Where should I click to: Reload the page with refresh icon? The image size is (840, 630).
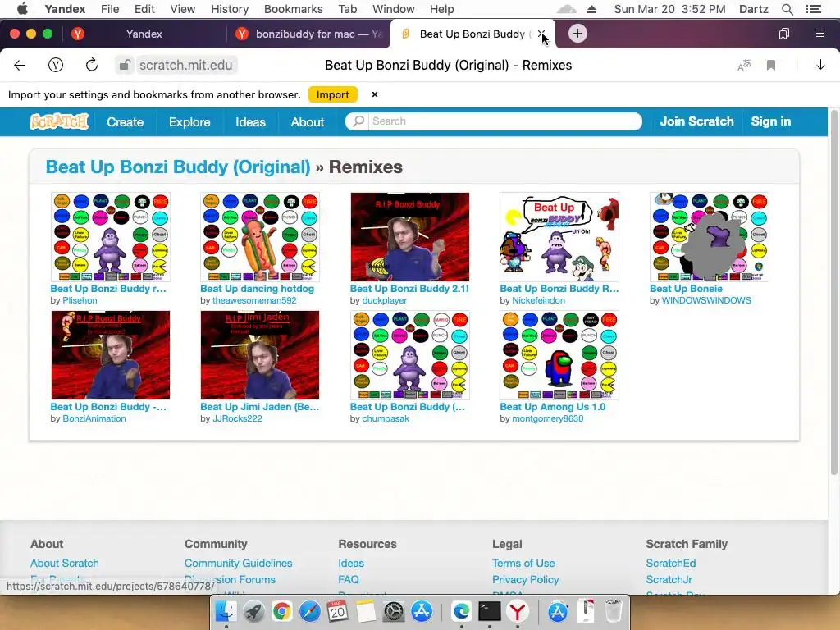coord(92,66)
